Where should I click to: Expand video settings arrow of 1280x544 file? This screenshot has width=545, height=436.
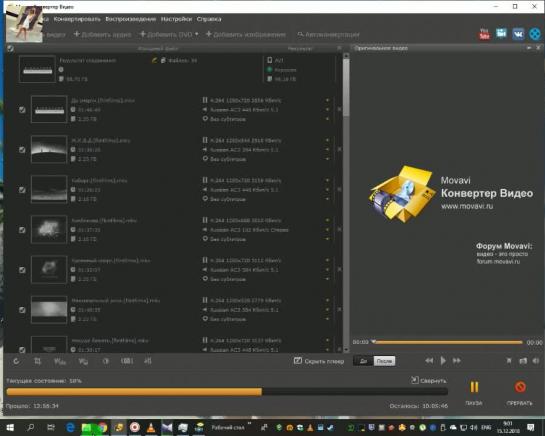(327, 140)
